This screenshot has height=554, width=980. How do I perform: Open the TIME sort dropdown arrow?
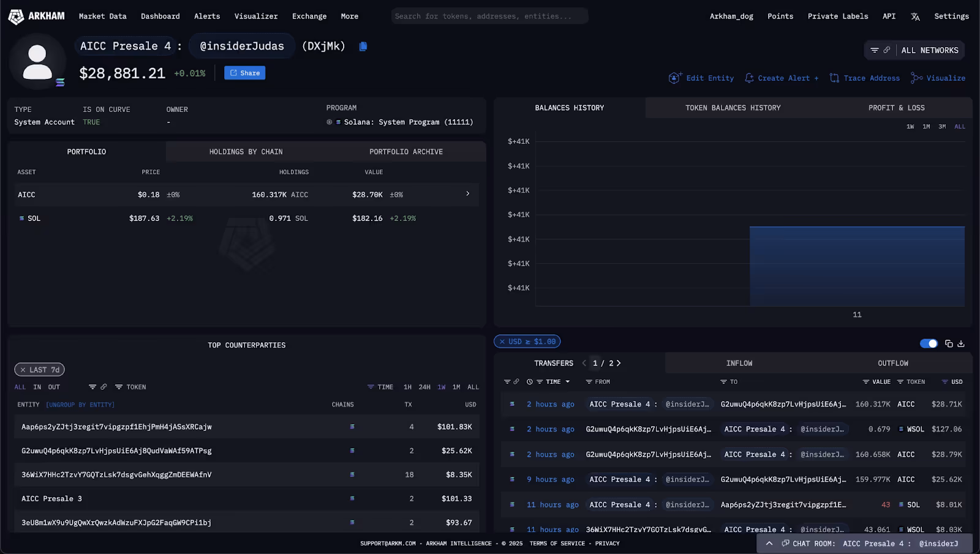point(568,382)
